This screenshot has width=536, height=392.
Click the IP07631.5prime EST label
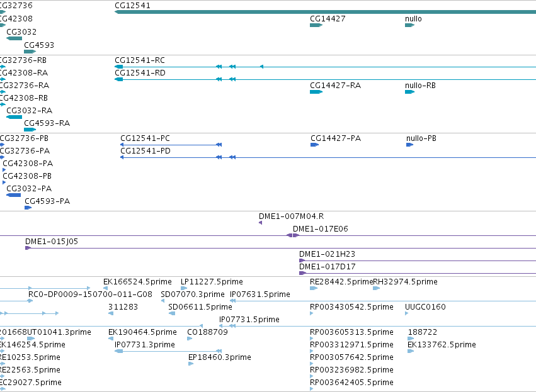pos(259,294)
